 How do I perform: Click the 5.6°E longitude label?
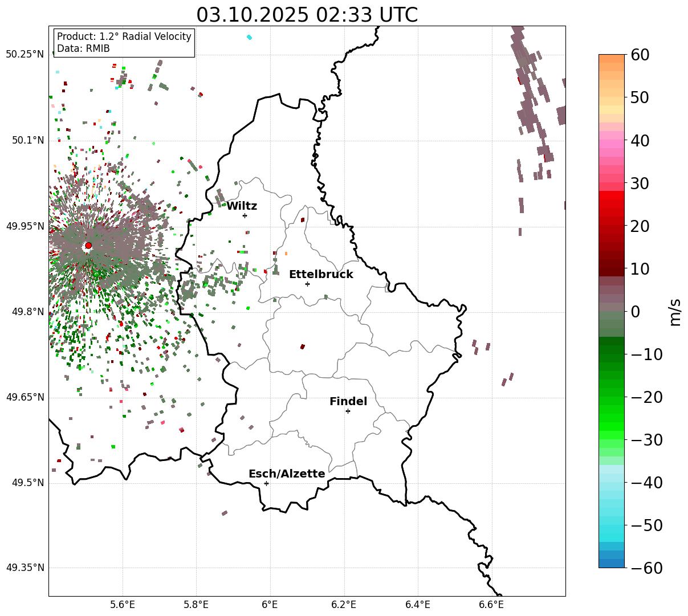click(123, 605)
